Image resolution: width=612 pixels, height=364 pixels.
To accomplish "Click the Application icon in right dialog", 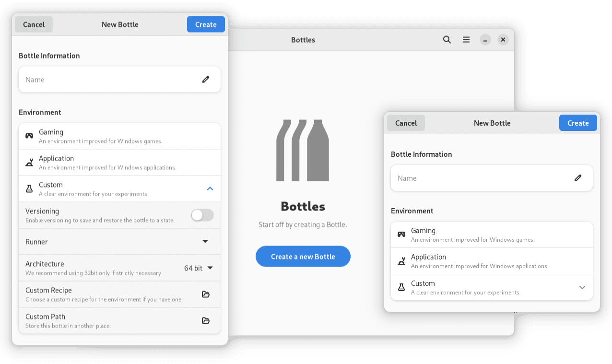I will 401,261.
